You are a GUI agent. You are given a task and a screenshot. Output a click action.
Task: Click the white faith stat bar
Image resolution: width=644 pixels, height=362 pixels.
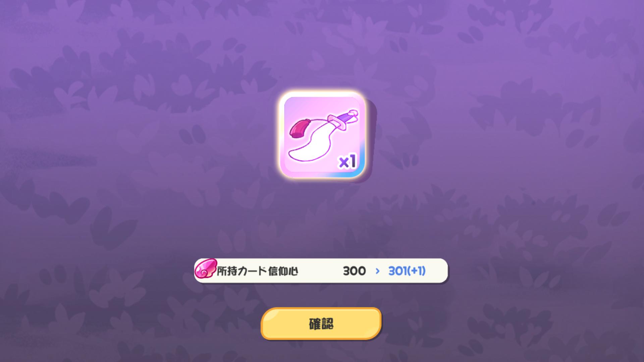point(321,271)
